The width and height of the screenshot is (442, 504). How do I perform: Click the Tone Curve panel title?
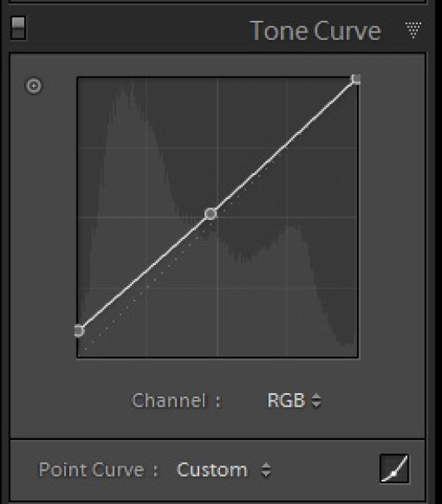pos(315,31)
